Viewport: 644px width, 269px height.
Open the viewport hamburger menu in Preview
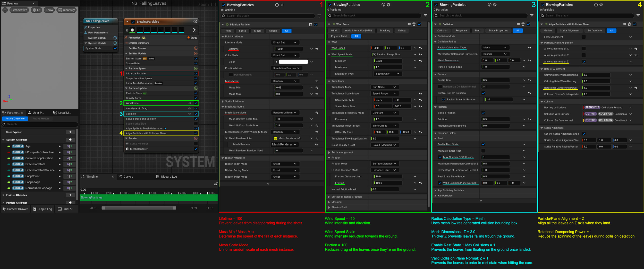click(5, 10)
